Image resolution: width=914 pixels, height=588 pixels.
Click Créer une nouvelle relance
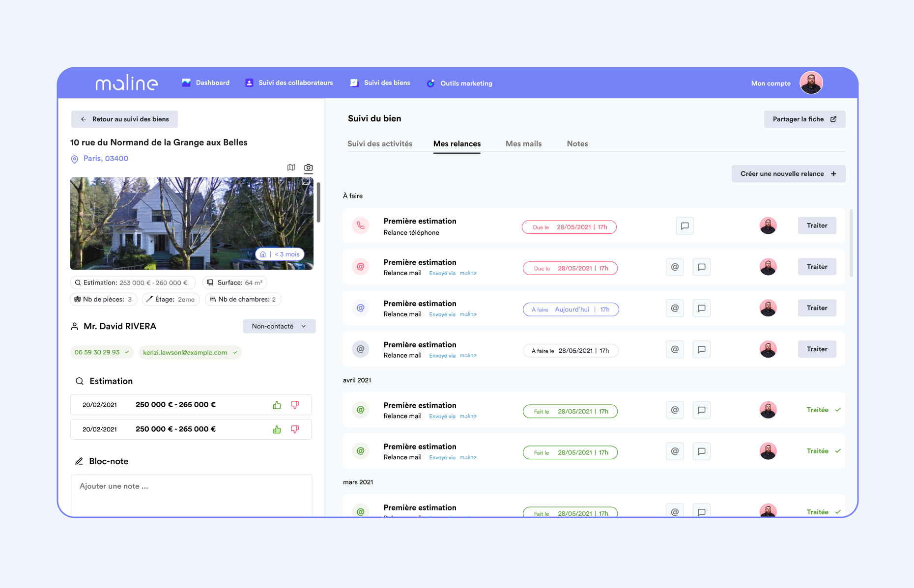[x=789, y=174]
